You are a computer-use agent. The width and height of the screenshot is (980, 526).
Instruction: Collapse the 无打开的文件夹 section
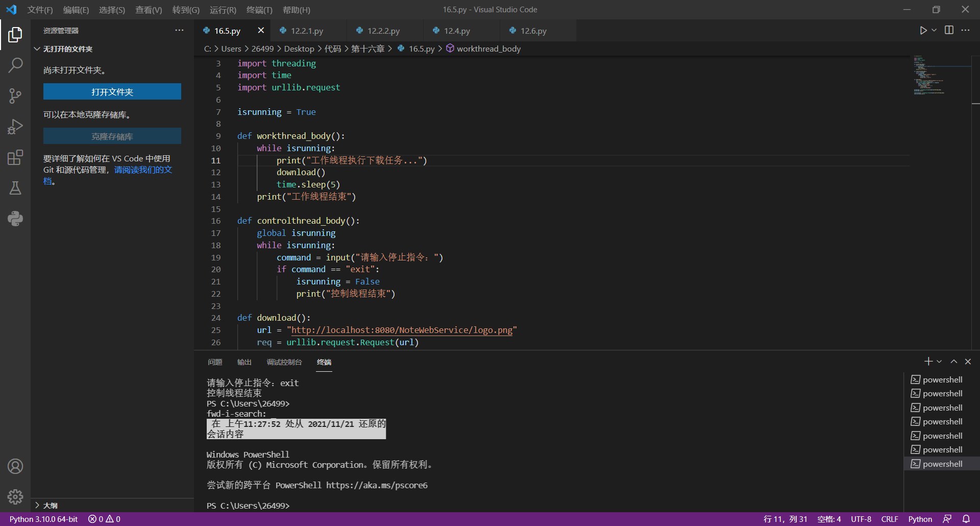pos(37,49)
